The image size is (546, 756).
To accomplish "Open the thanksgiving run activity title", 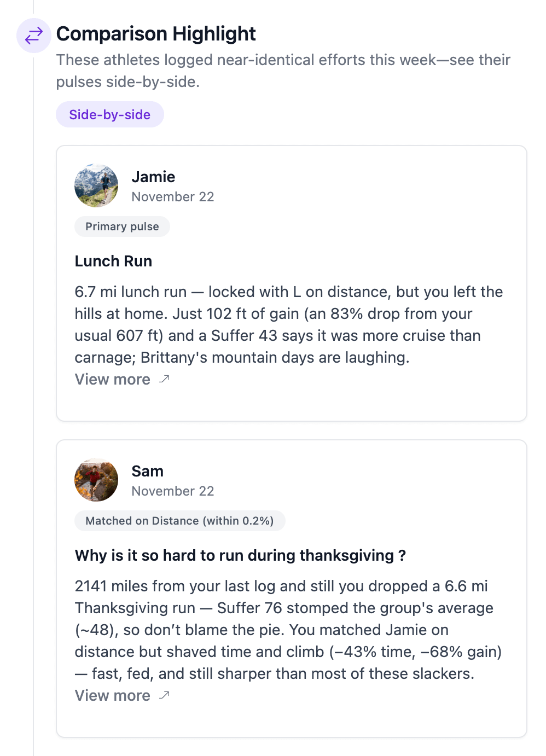I will (x=240, y=555).
